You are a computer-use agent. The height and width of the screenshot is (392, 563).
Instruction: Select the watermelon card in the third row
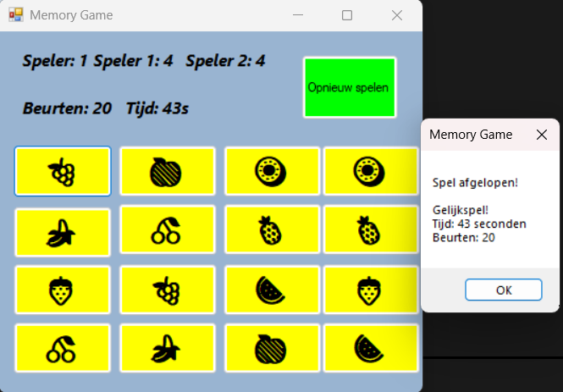272,290
